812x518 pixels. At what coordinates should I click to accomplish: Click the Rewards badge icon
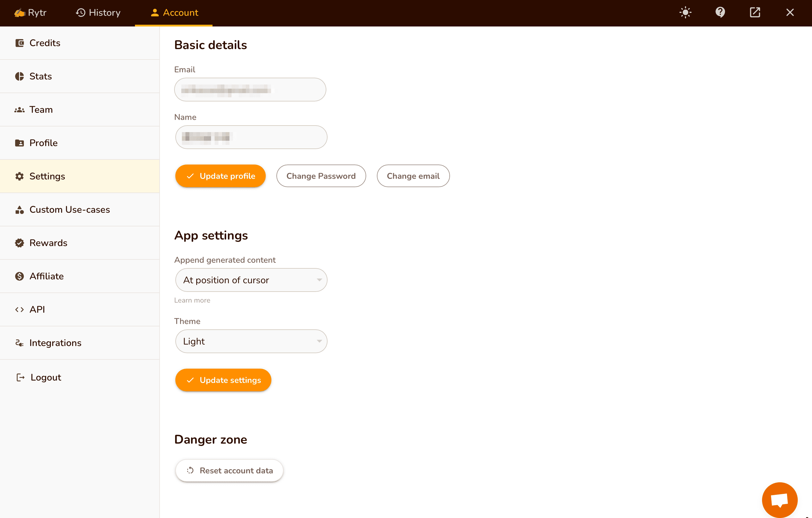point(20,243)
